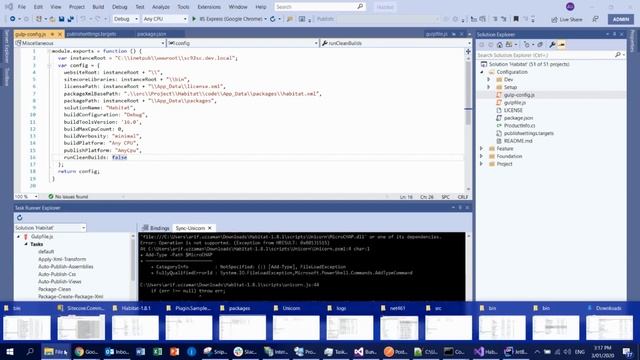
Task: Click the feedback icon beside Live Share
Action: [x=596, y=19]
